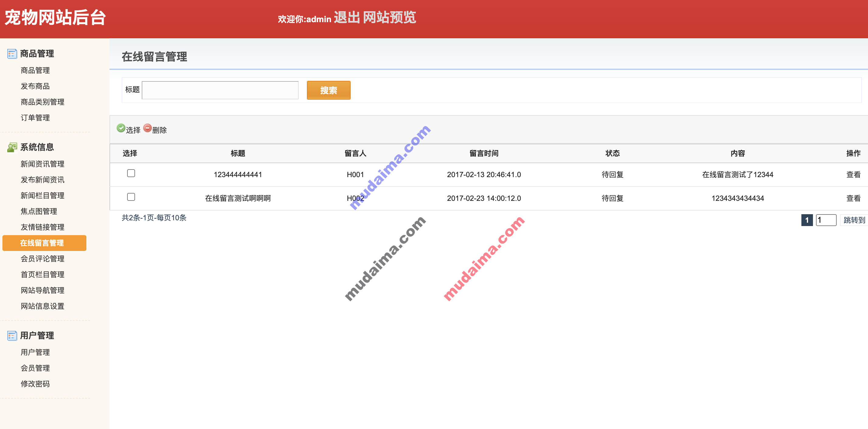Focus the 标题 search input field

pyautogui.click(x=220, y=90)
